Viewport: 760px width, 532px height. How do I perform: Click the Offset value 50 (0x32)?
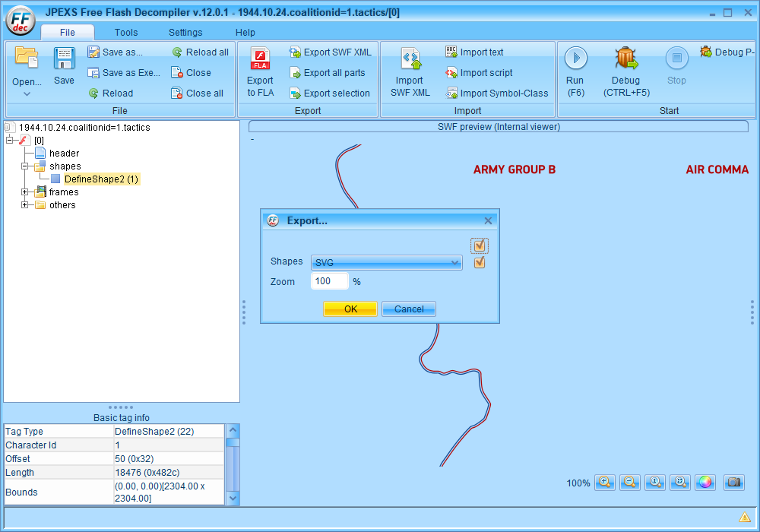click(x=135, y=459)
